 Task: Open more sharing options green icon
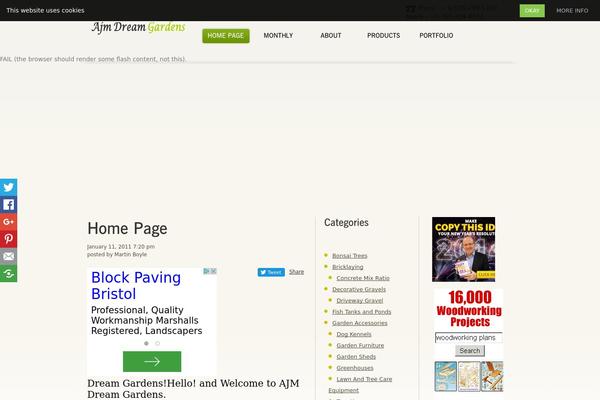click(x=8, y=273)
